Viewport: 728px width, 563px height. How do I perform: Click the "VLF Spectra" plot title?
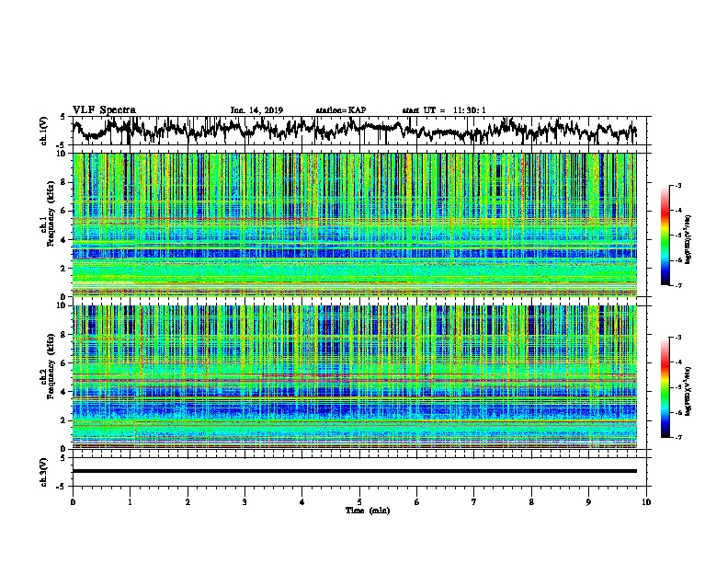click(x=104, y=110)
